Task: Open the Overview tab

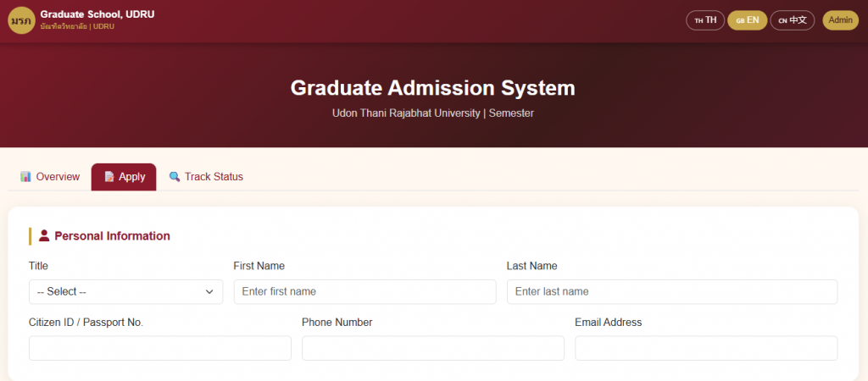Action: coord(50,177)
